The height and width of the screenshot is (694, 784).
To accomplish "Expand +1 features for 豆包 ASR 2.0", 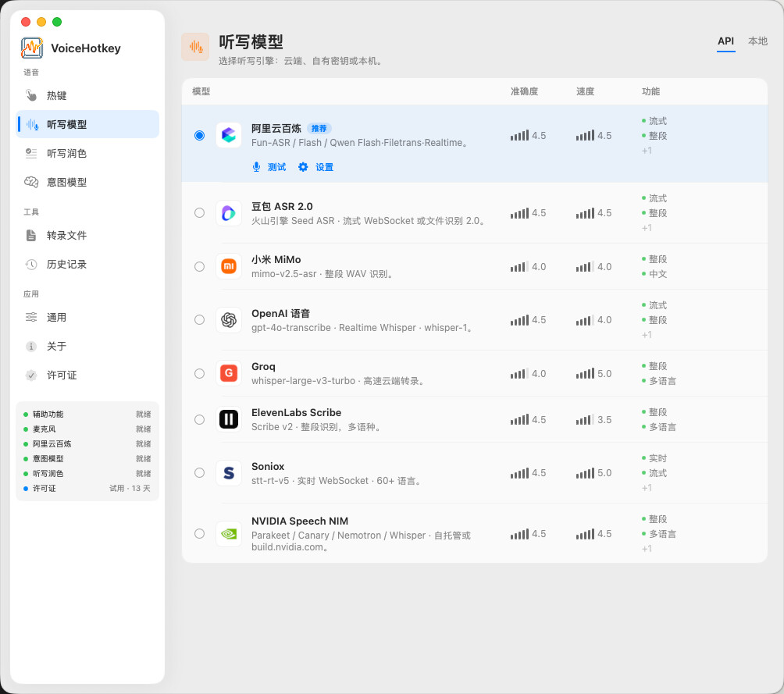I will coord(647,228).
